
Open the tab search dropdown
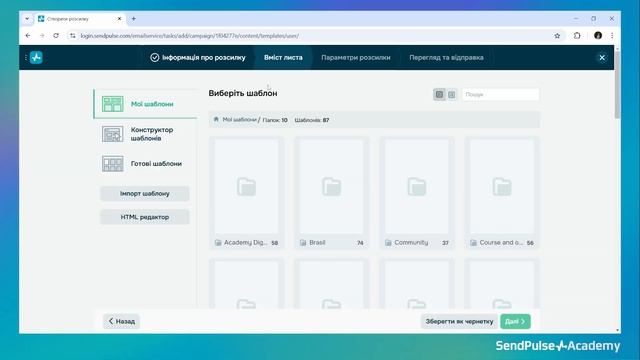click(x=27, y=19)
